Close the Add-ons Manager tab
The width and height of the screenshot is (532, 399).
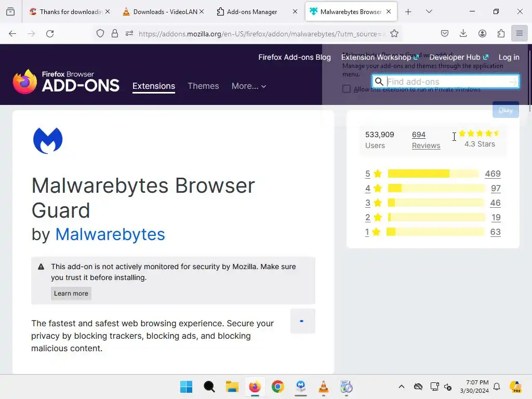coord(295,11)
